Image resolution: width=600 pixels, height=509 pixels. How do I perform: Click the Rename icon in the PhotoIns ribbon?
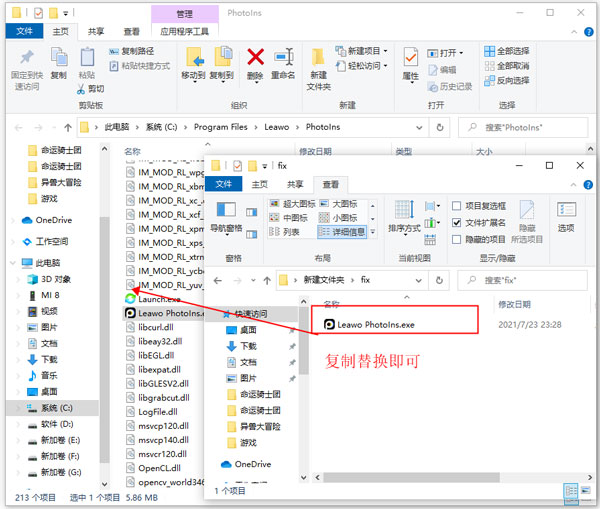[x=284, y=57]
